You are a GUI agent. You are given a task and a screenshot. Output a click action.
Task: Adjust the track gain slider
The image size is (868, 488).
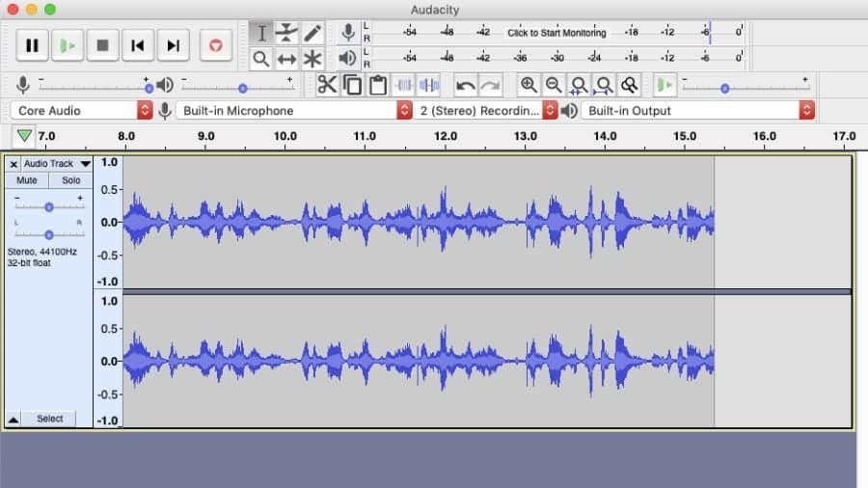[49, 206]
